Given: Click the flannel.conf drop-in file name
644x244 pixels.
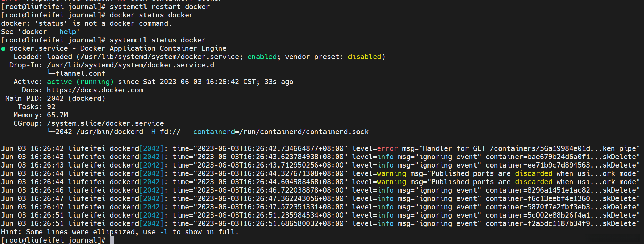Looking at the screenshot, I should click(x=80, y=74).
